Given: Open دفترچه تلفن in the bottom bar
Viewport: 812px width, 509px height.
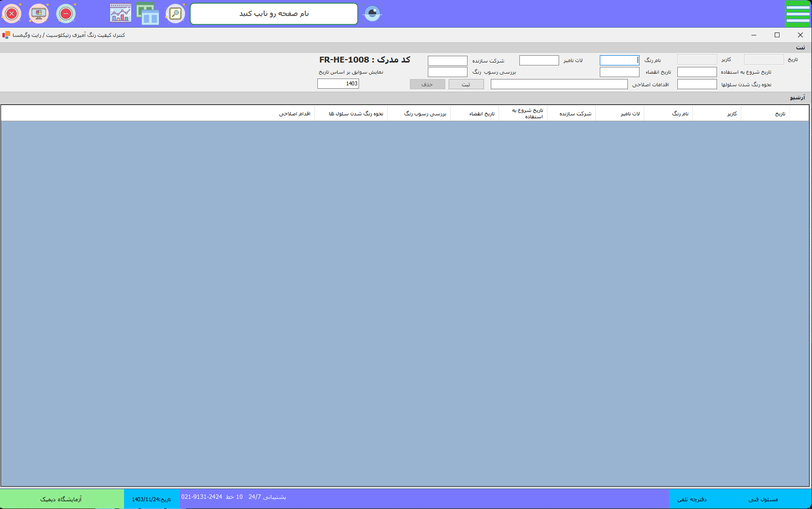Looking at the screenshot, I should [691, 499].
